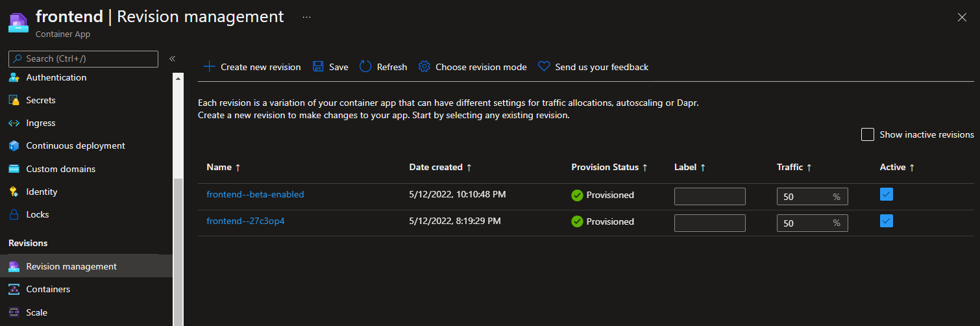
Task: Enable Show inactive revisions checkbox
Action: (868, 134)
